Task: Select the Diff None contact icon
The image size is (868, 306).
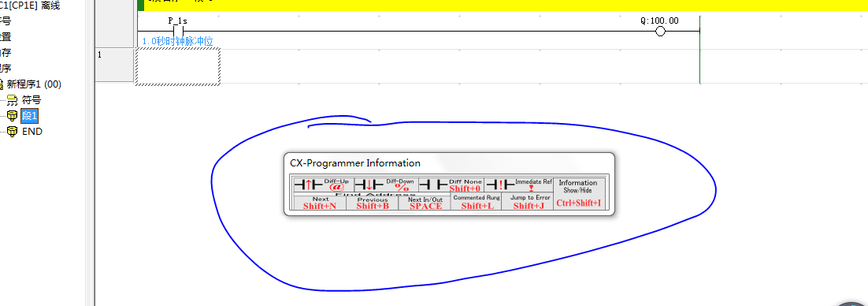Action: point(433,185)
